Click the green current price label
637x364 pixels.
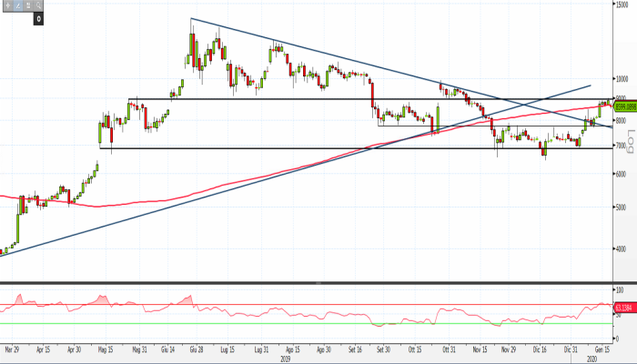[x=625, y=107]
